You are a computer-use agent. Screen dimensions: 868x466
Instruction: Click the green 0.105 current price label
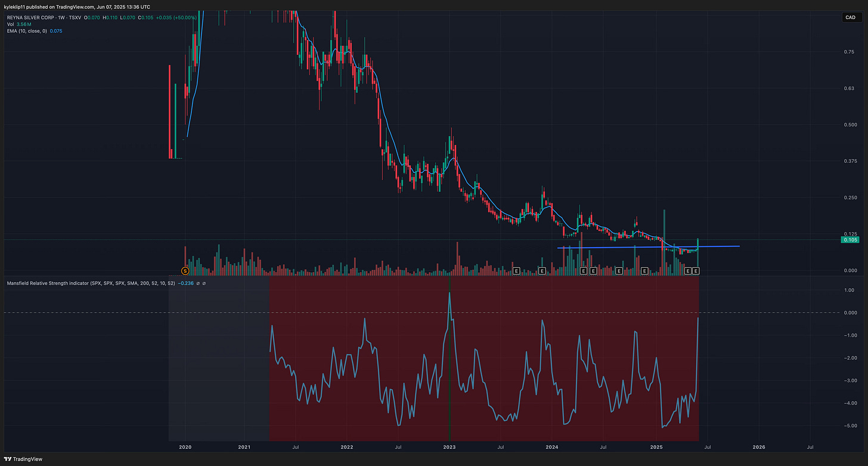pyautogui.click(x=849, y=240)
